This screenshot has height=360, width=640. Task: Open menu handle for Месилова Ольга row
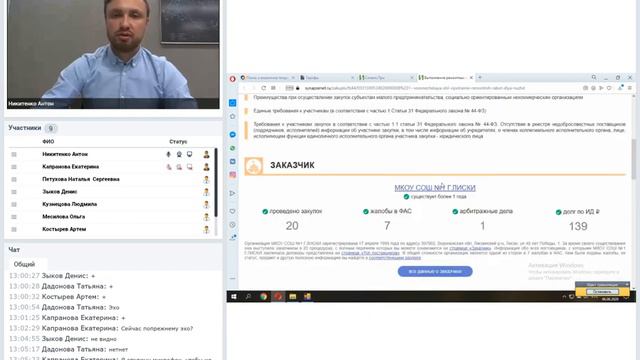tap(14, 217)
